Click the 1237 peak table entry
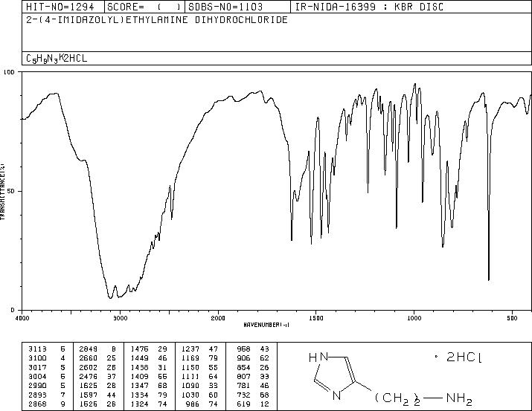The image size is (532, 411). pyautogui.click(x=190, y=349)
